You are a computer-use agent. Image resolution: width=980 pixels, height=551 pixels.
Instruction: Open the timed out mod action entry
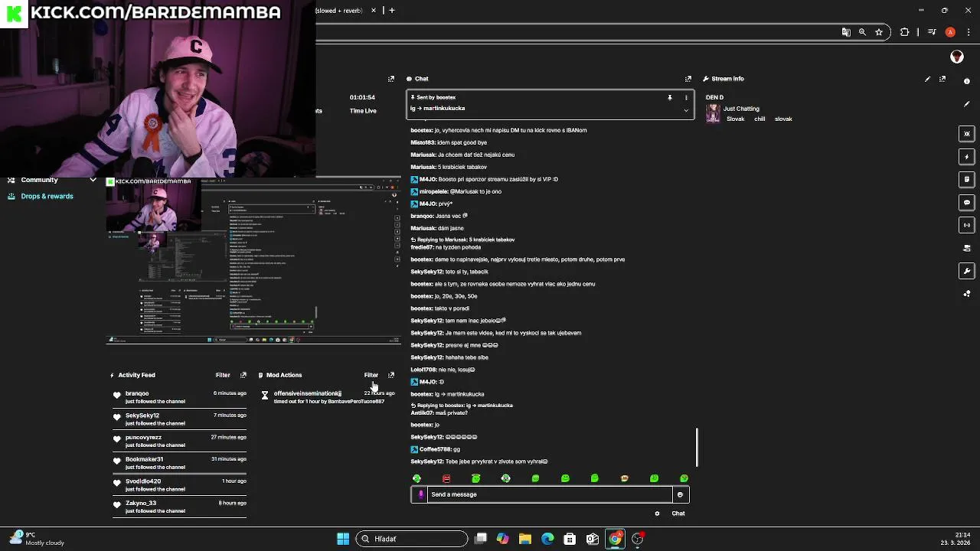pos(328,397)
